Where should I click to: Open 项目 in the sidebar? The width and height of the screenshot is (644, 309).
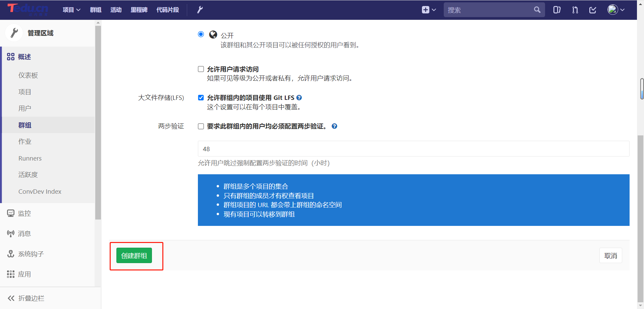tap(25, 92)
